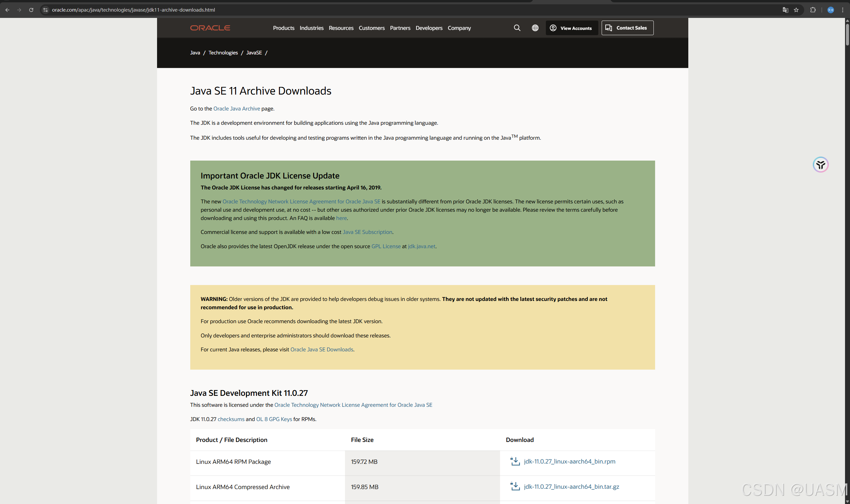Screen dimensions: 850x504
Task: Go to Technologies breadcrumb link
Action: click(x=223, y=53)
